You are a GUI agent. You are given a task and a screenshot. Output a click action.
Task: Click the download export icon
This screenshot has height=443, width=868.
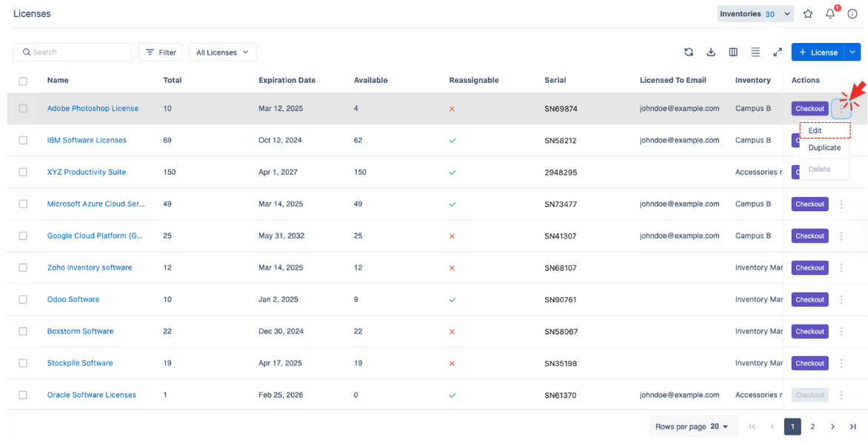[711, 52]
